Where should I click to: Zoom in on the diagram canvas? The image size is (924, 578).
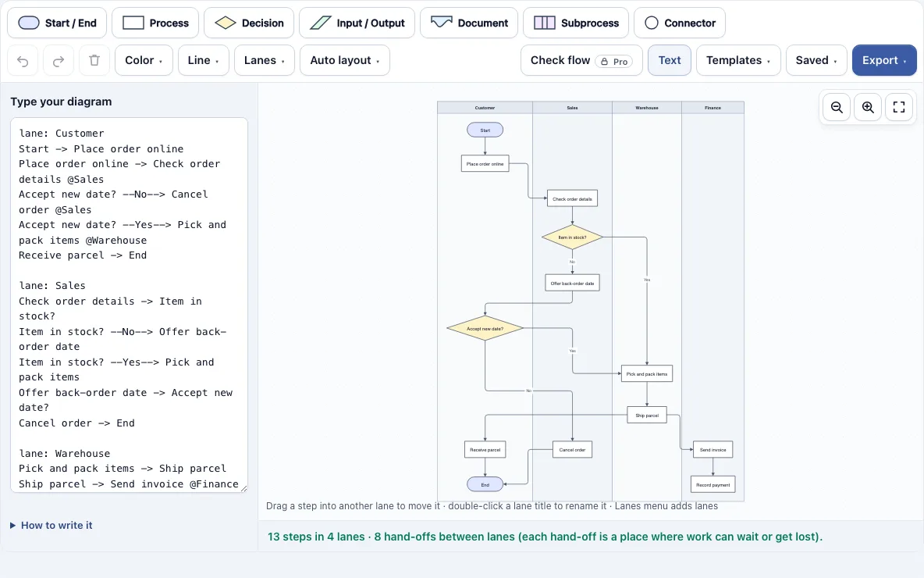coord(868,107)
